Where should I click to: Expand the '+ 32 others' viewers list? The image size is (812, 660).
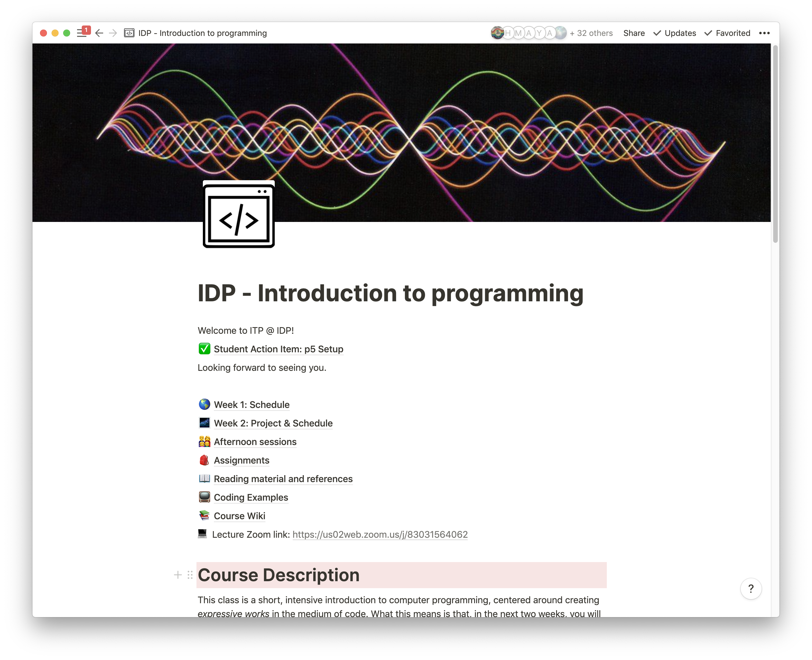coord(591,33)
